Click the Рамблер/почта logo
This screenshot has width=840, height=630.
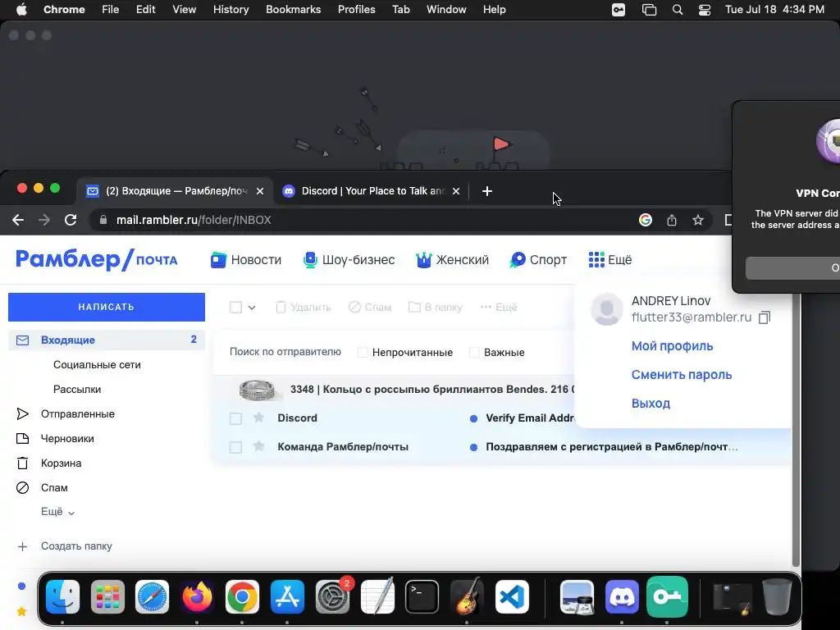[x=97, y=260]
